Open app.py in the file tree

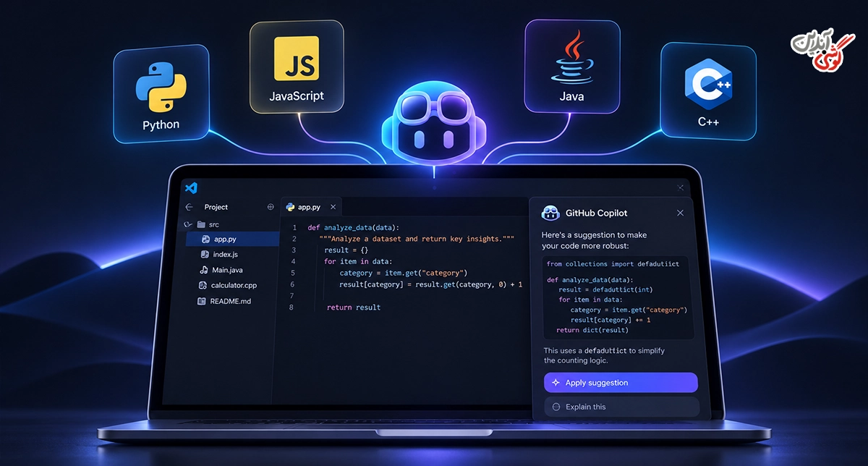tap(231, 239)
